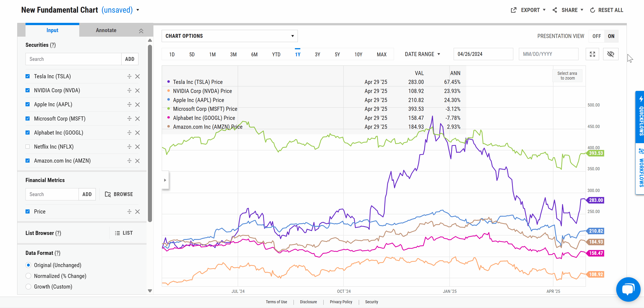
Task: Expand chart side panel arrow
Action: click(165, 180)
